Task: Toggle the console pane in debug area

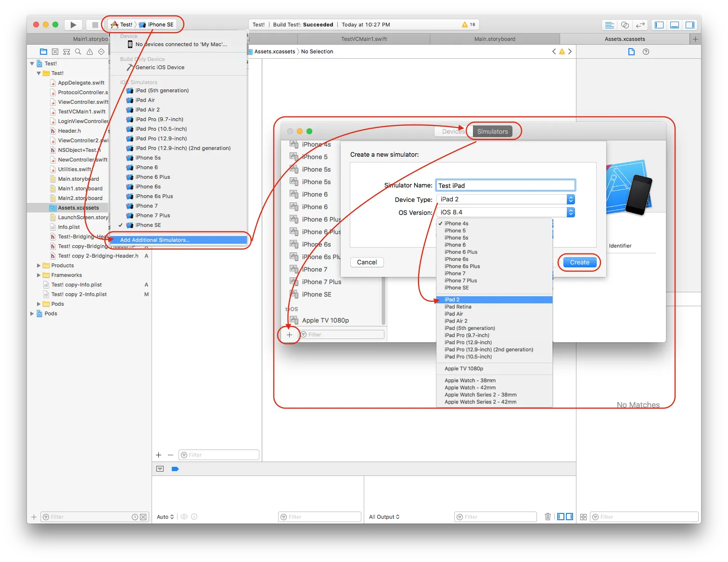Action: [570, 517]
